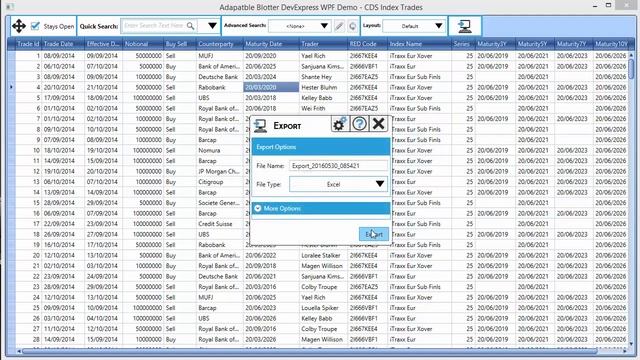This screenshot has width=640, height=360.
Task: Click the horizontal scrollbar at the bottom
Action: (310, 351)
